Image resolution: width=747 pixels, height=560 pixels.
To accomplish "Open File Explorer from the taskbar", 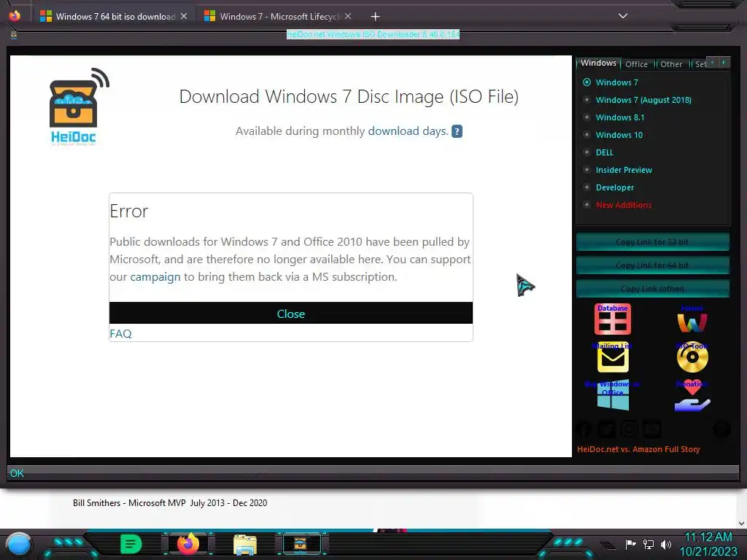I will pos(245,545).
